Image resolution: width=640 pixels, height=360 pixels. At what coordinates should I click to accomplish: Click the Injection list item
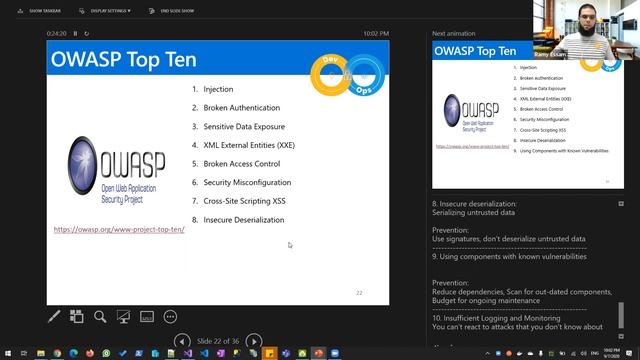point(218,89)
